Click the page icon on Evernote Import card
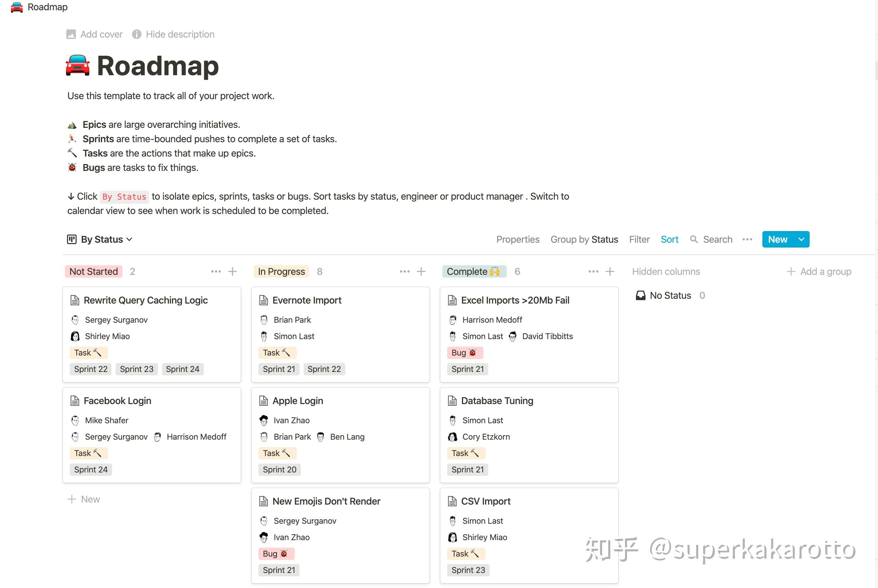878x588 pixels. coord(264,300)
